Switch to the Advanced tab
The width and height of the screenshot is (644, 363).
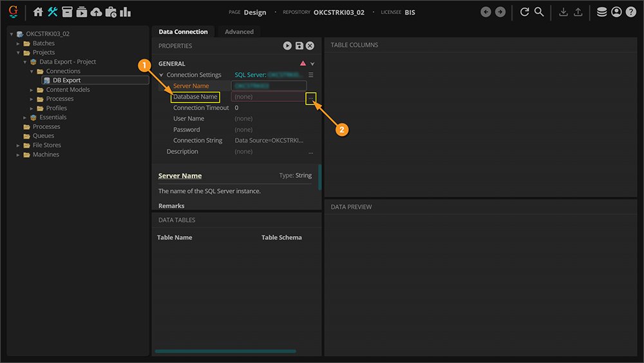click(239, 32)
